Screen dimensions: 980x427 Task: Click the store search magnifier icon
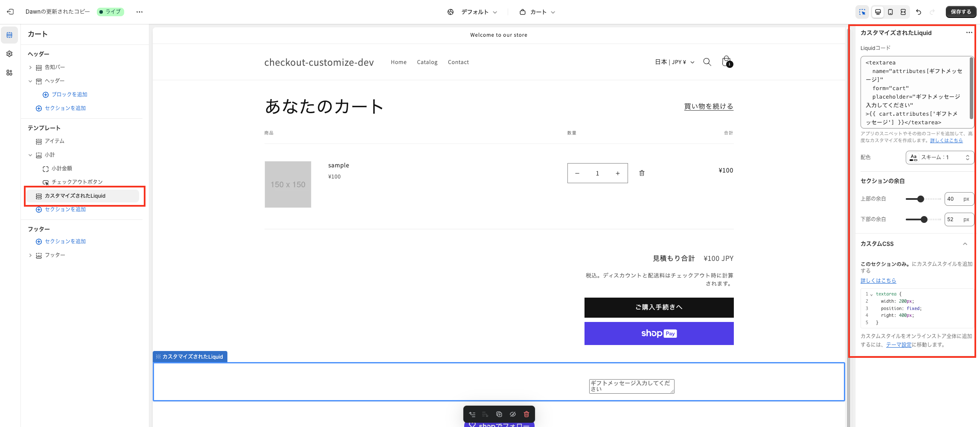(x=707, y=62)
